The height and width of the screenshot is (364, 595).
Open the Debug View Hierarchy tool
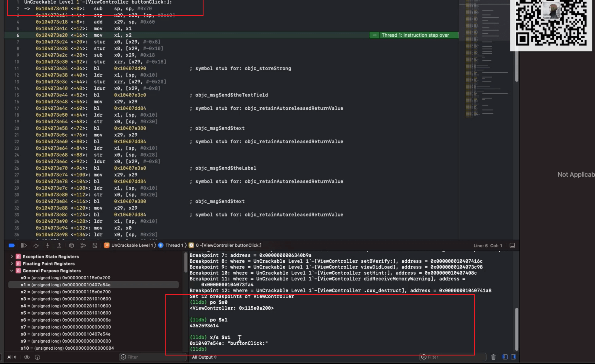click(71, 245)
